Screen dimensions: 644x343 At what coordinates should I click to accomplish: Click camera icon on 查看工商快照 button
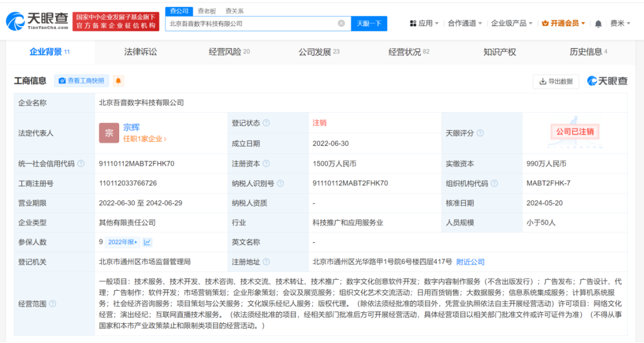pyautogui.click(x=62, y=81)
